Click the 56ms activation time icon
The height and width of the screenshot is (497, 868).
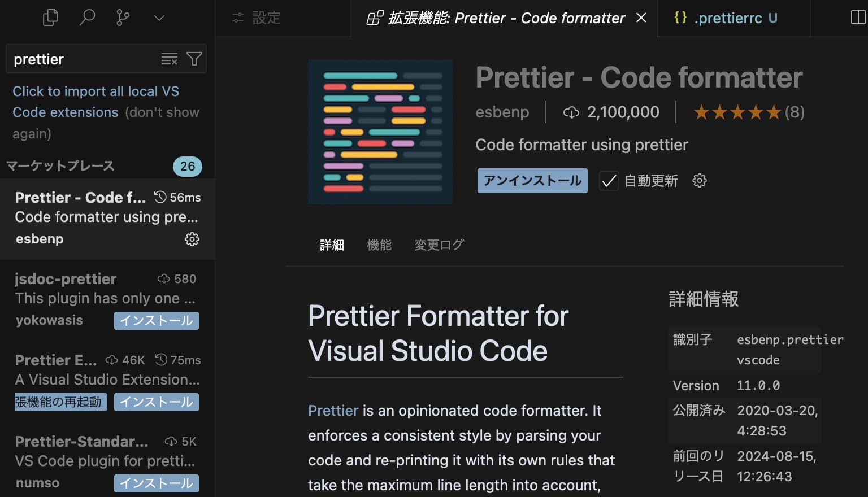160,197
